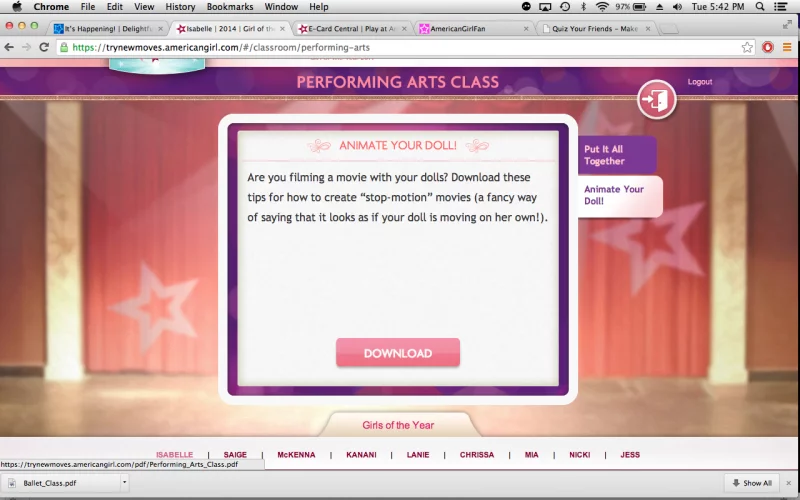Click the Logout link

click(699, 82)
